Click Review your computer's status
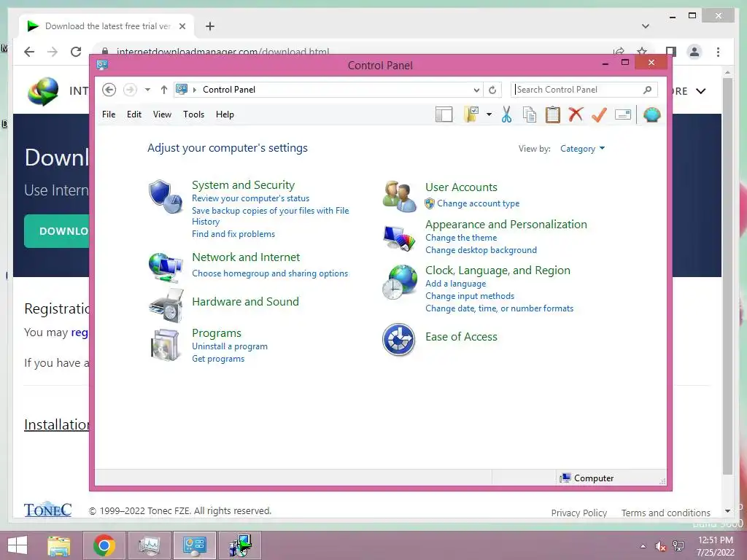 tap(251, 198)
